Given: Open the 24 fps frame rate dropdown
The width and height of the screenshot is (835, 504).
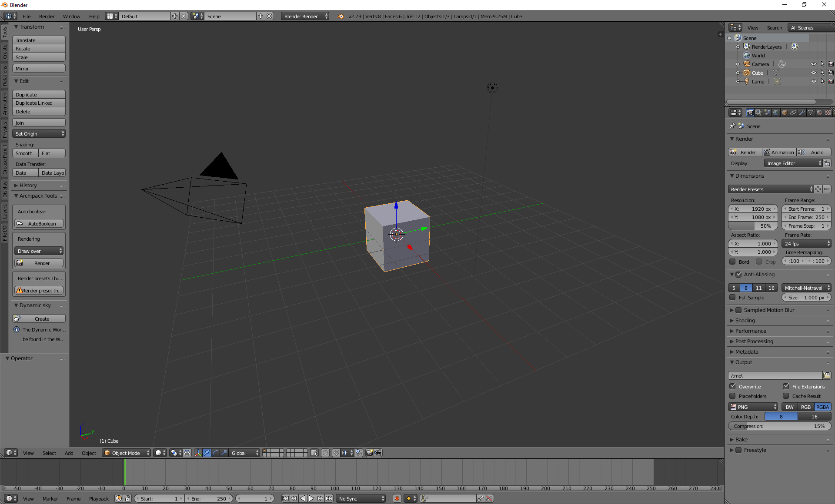Looking at the screenshot, I should click(x=807, y=243).
